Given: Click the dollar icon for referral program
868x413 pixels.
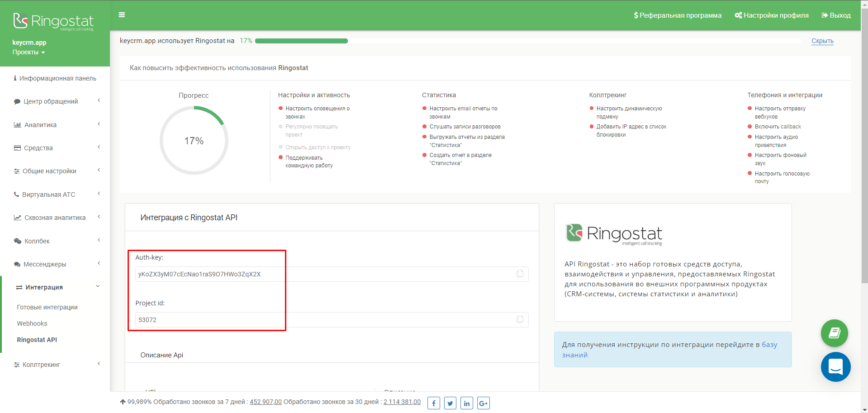Looking at the screenshot, I should 636,15.
